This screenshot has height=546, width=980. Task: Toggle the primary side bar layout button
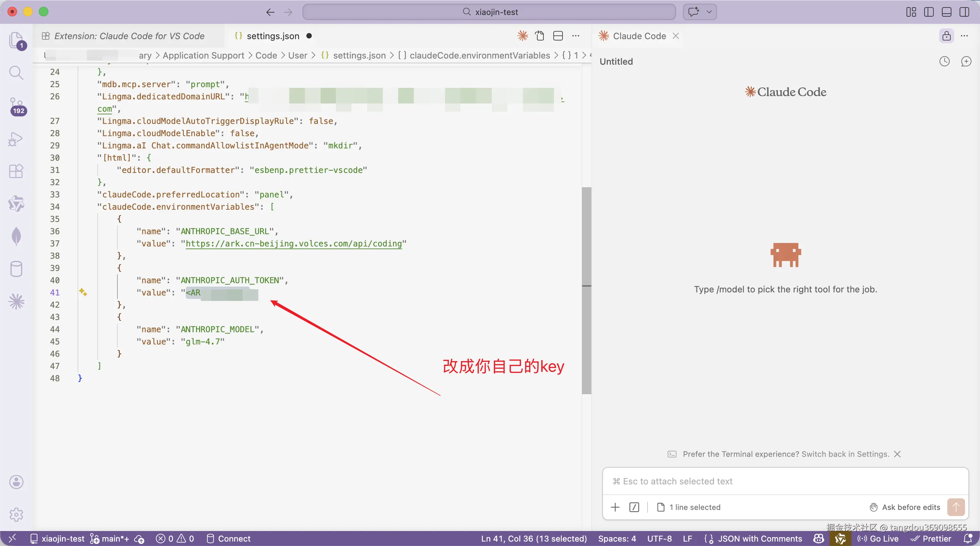click(929, 12)
